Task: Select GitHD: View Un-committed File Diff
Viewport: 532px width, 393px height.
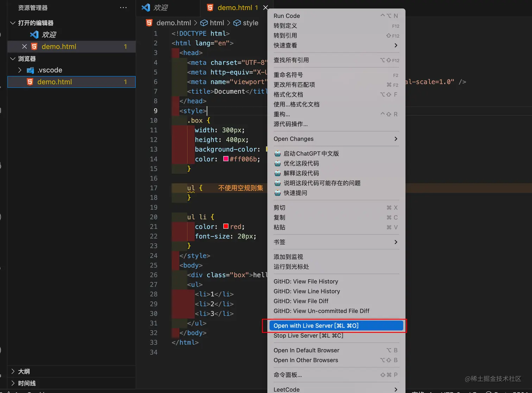Action: [336, 311]
